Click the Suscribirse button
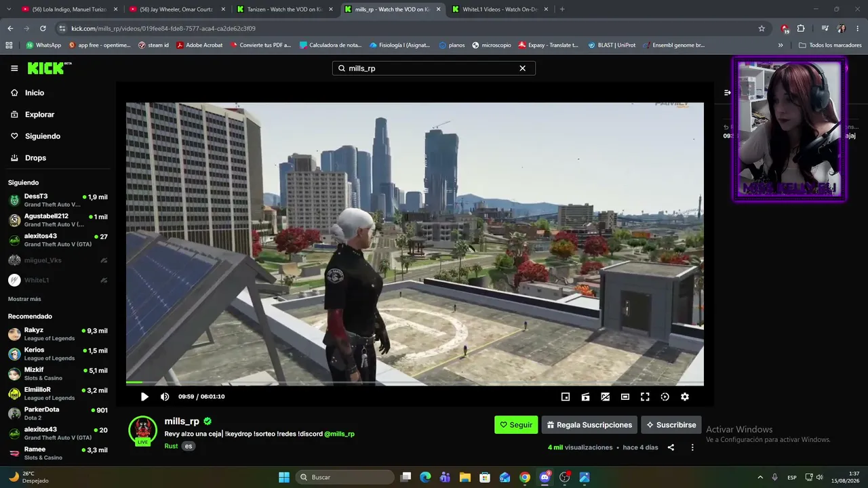This screenshot has height=488, width=868. coord(671,425)
